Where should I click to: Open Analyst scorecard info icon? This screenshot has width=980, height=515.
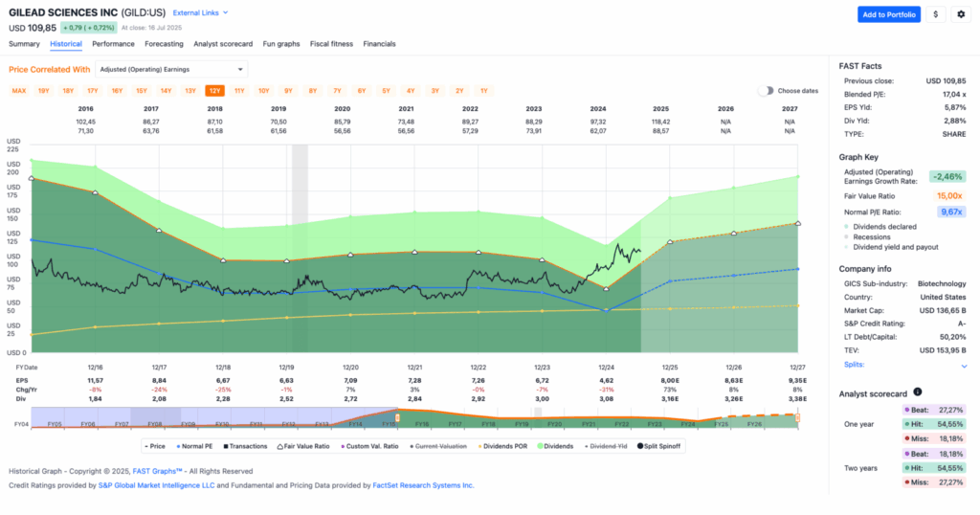(918, 392)
